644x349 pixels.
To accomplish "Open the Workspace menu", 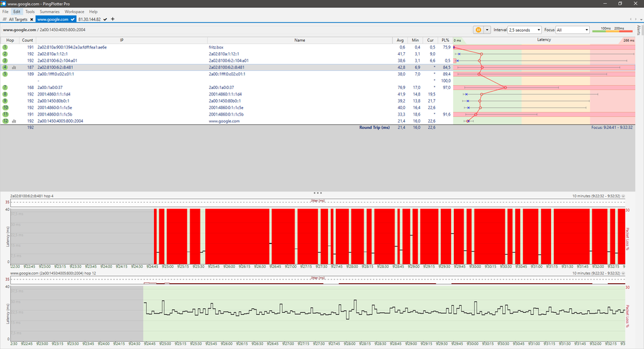I will 74,12.
